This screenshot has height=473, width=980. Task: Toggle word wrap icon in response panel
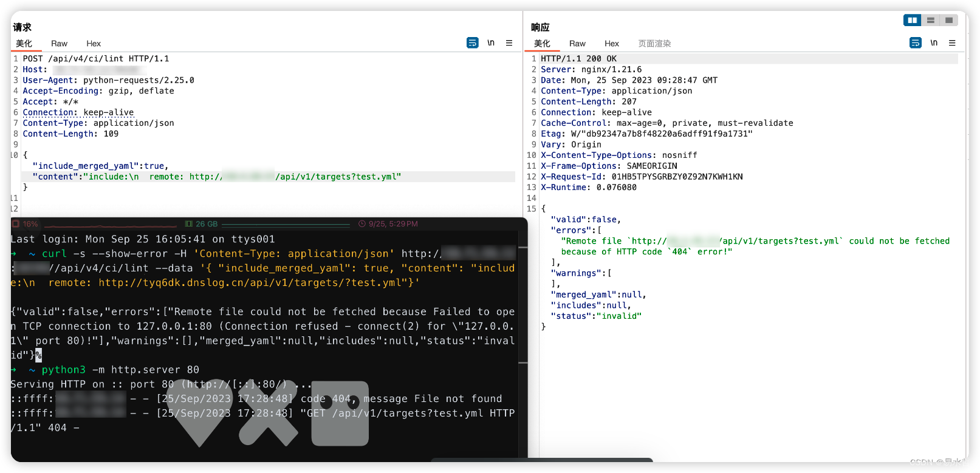[x=915, y=43]
